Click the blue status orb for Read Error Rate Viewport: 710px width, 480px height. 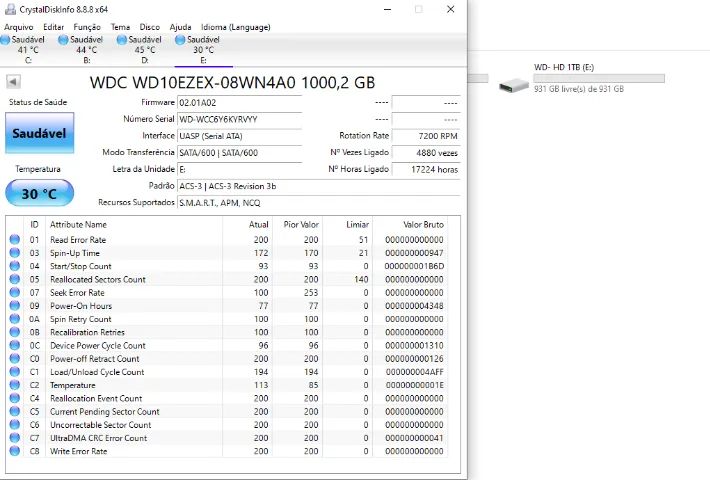14,239
